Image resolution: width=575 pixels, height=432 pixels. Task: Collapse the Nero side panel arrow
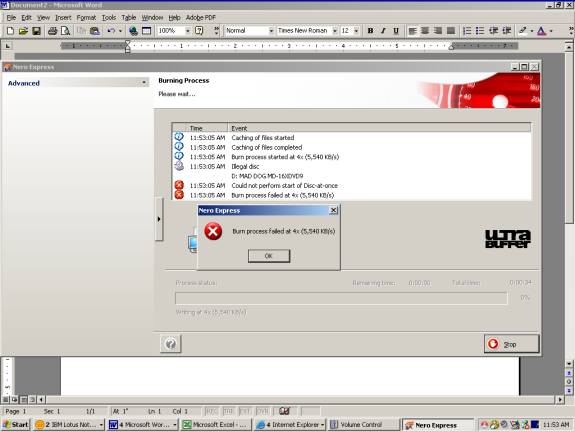point(159,219)
